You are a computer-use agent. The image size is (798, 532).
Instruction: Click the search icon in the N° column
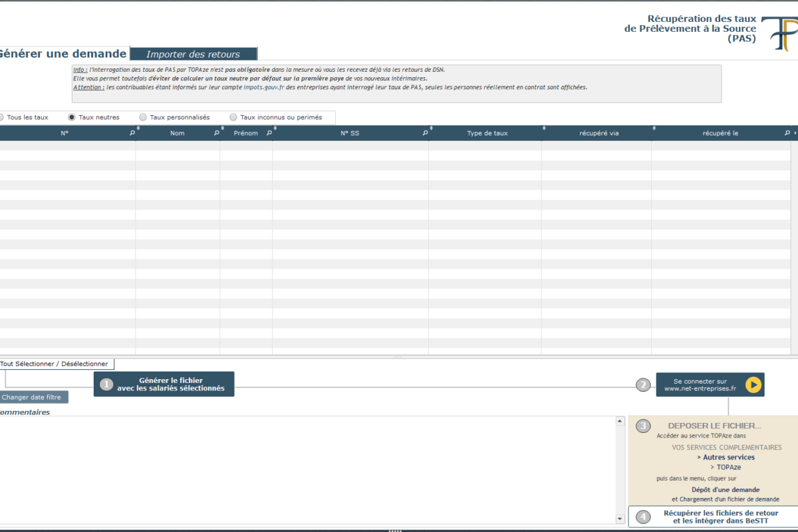132,134
